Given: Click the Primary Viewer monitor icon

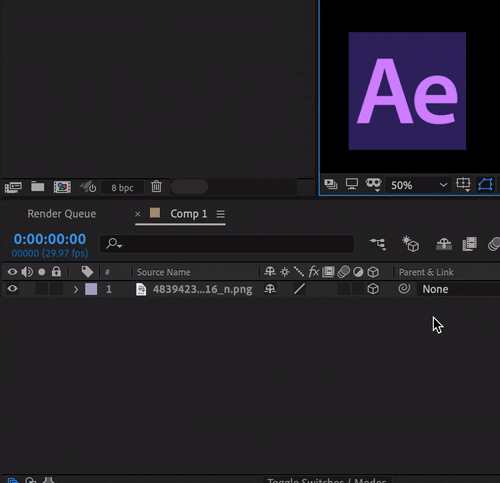Looking at the screenshot, I should tap(352, 184).
